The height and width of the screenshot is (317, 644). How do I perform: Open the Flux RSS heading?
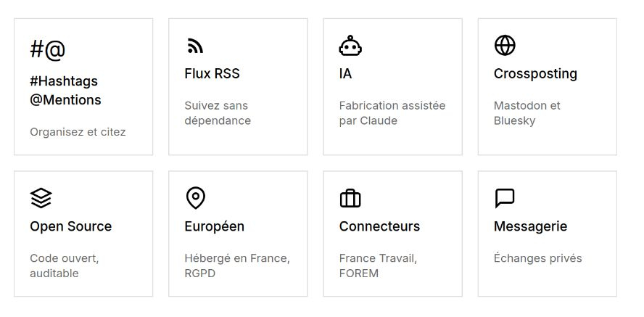coord(212,74)
